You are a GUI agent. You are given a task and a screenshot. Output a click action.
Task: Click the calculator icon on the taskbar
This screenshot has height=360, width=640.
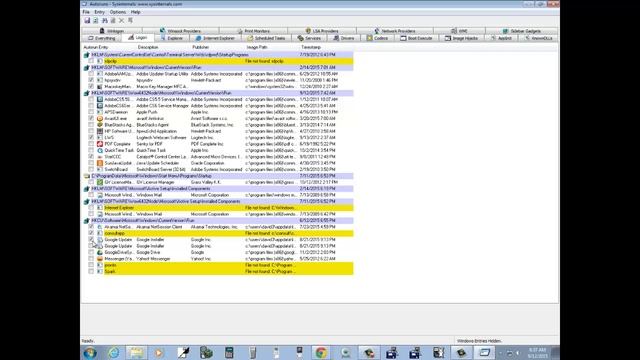click(229, 353)
